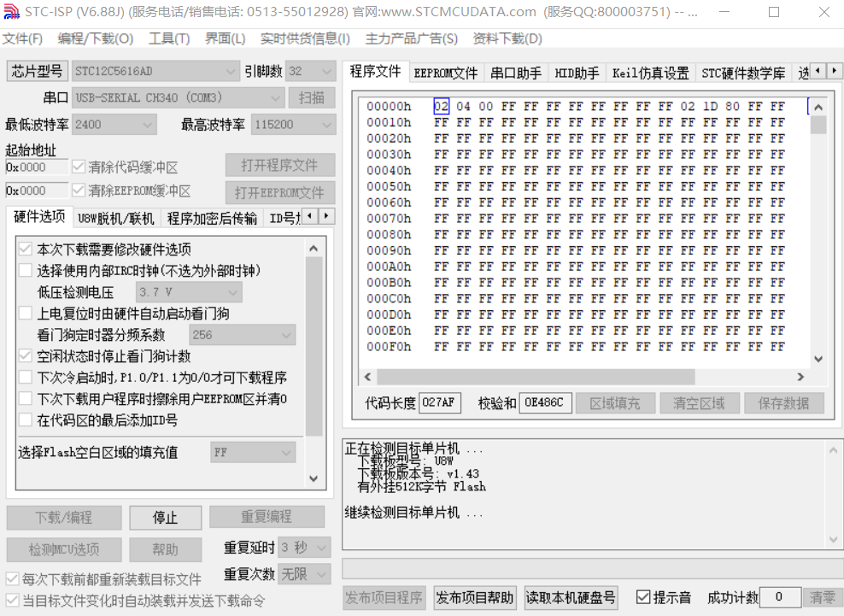
Task: Click 读取本机硬盘号 button
Action: click(571, 598)
